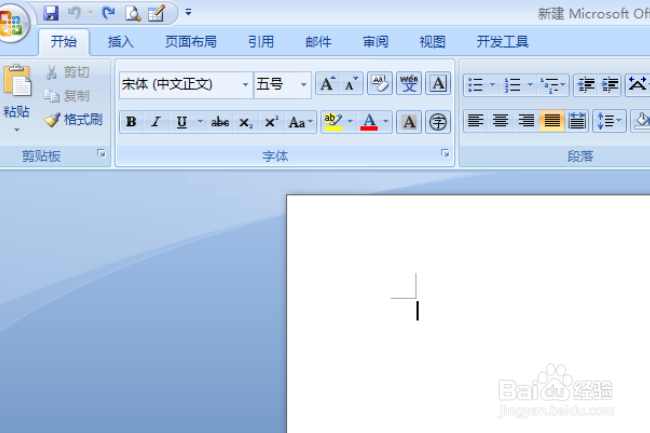
Task: Open underline style dropdown arrow
Action: [200, 121]
